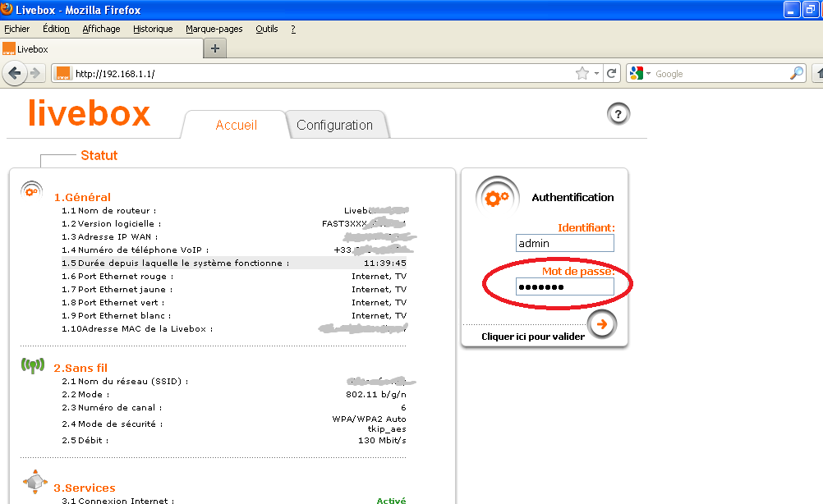Viewport: 823px width, 504px height.
Task: Open the Édition menu
Action: (56, 29)
